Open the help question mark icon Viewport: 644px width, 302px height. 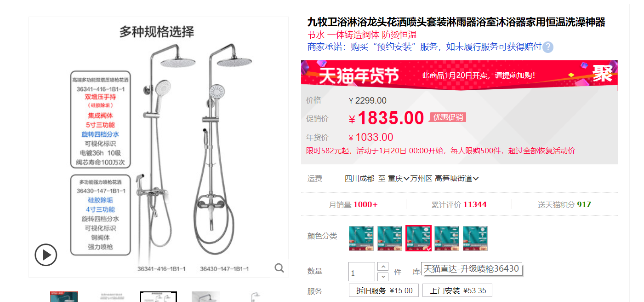tap(548, 47)
